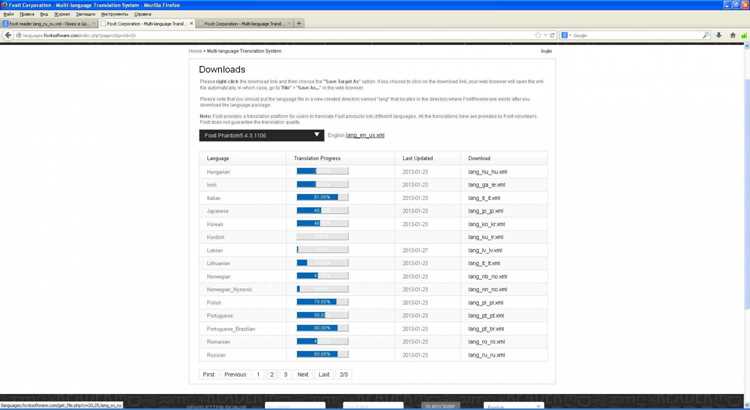
Task: Download lang_pt_pt.xml for Portuguese
Action: (486, 316)
